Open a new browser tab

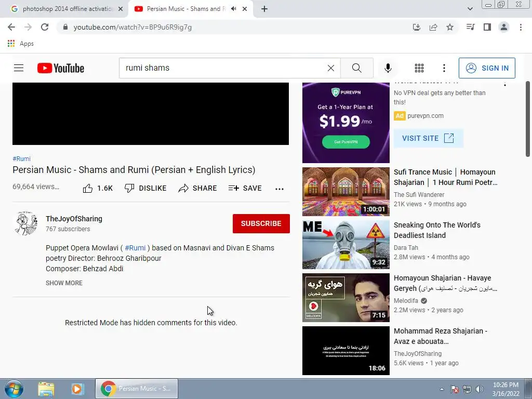[x=264, y=9]
